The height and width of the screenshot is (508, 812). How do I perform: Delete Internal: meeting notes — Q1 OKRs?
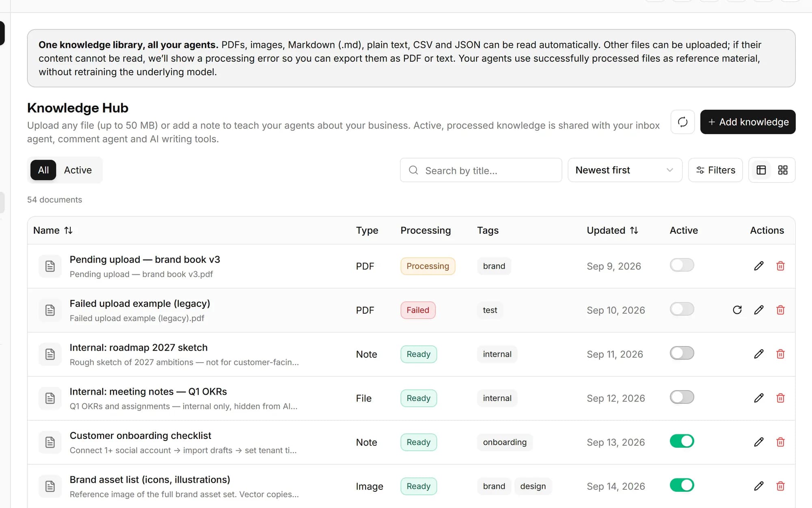(x=780, y=398)
